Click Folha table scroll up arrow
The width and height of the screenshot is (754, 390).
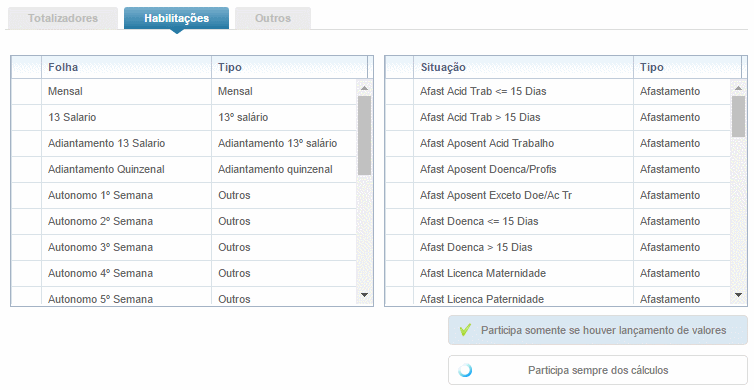pos(364,88)
